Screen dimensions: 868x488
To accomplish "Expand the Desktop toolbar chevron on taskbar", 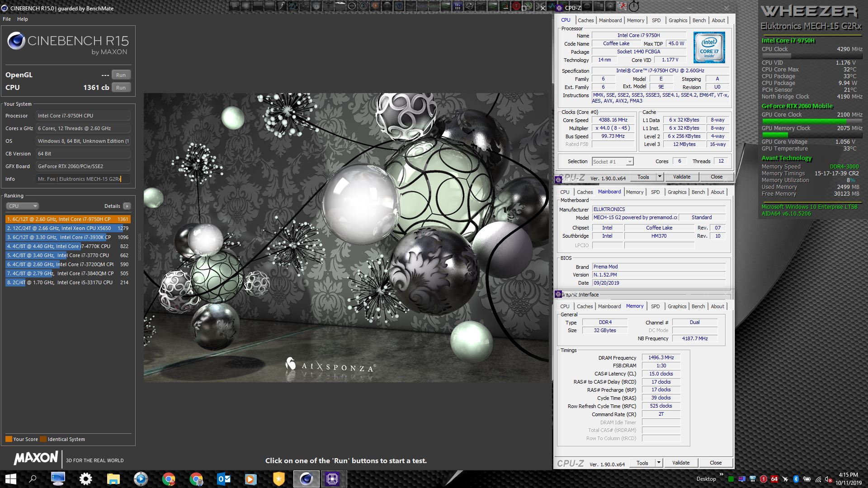I will 722,474.
